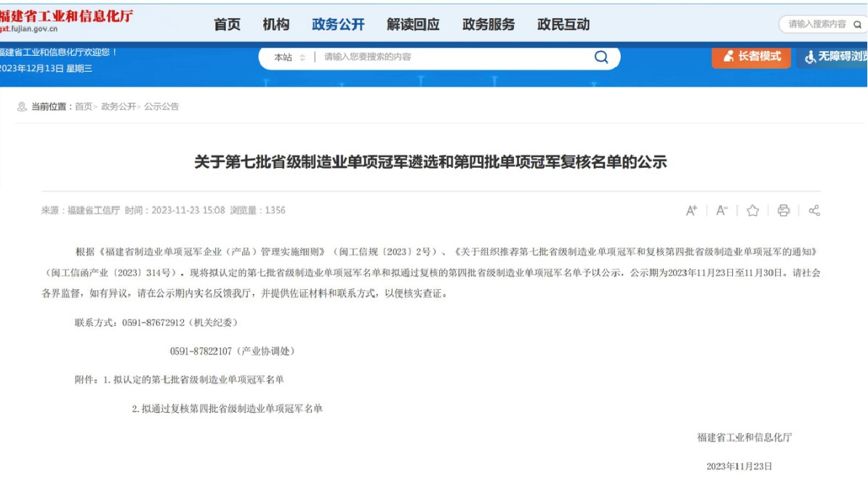Select 解读回应 in the navigation bar
The height and width of the screenshot is (486, 868).
[413, 24]
